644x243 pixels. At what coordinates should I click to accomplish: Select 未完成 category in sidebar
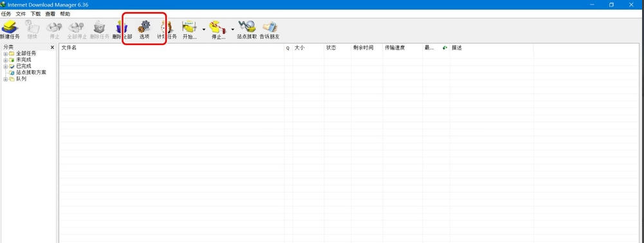tap(24, 60)
